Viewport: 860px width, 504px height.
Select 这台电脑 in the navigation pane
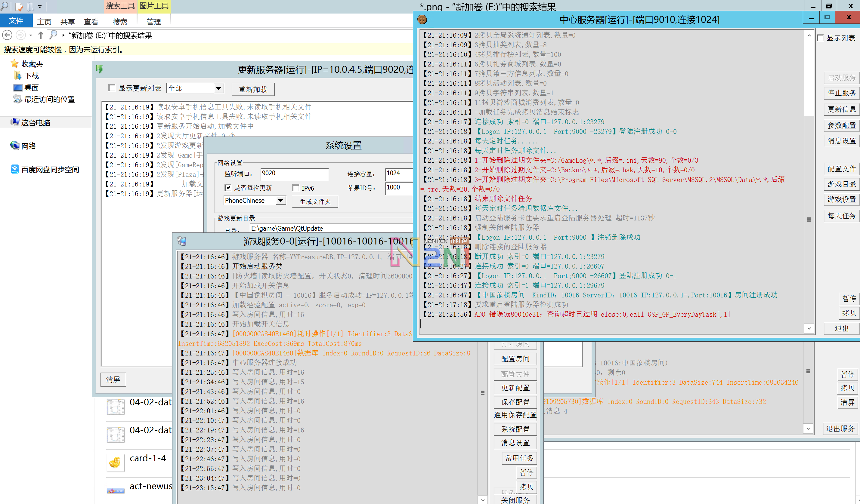(36, 122)
